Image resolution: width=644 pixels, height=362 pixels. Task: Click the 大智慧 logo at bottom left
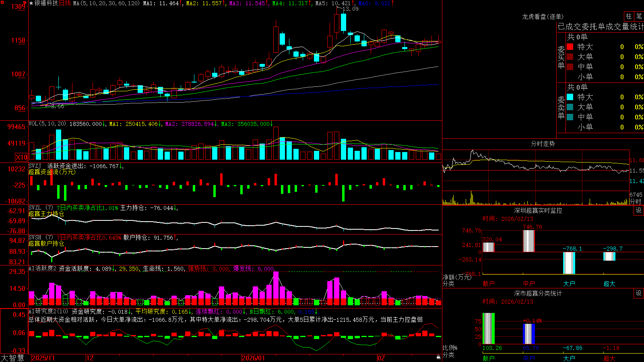point(12,358)
